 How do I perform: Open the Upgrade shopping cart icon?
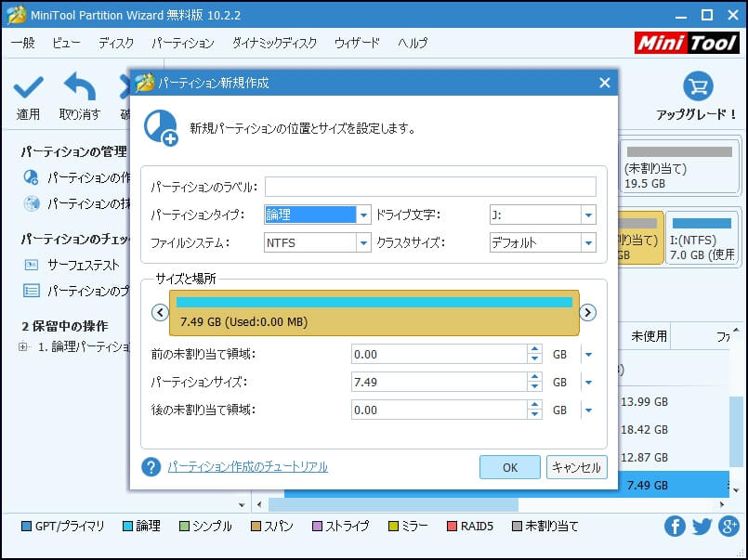tap(698, 86)
